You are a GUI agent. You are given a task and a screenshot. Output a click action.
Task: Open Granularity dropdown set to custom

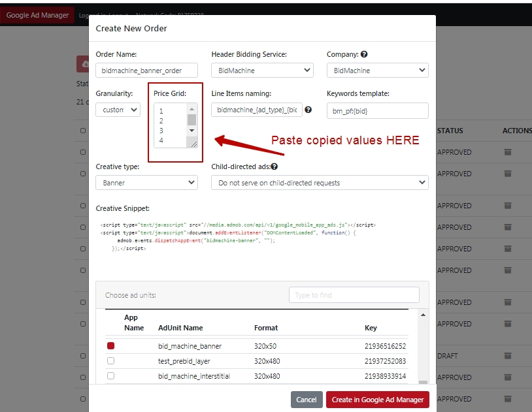tap(118, 110)
